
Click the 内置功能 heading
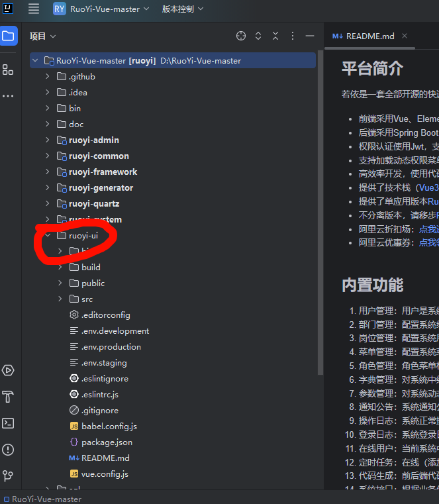coord(372,285)
